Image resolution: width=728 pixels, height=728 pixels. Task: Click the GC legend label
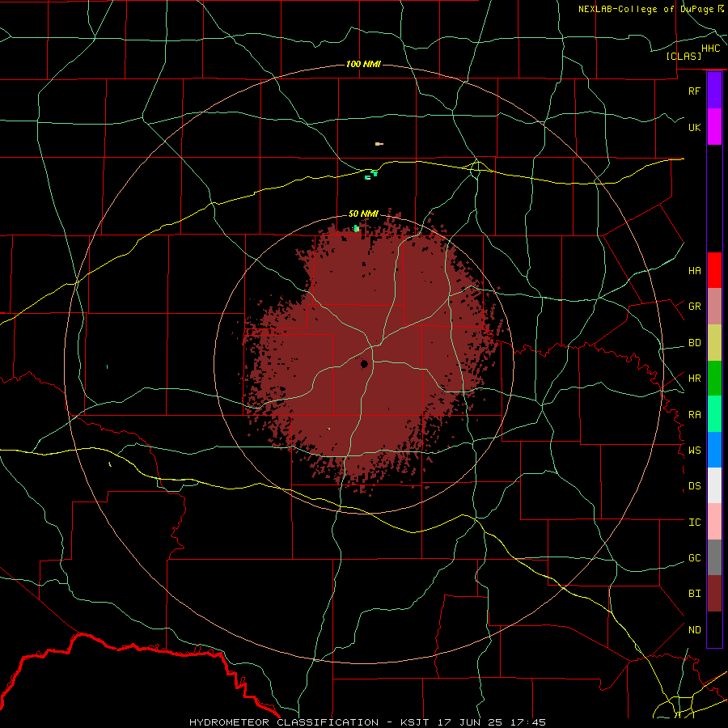click(694, 558)
